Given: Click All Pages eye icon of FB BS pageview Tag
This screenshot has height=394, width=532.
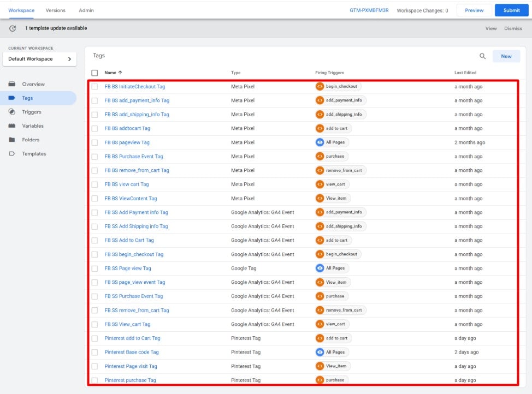Looking at the screenshot, I should click(320, 142).
